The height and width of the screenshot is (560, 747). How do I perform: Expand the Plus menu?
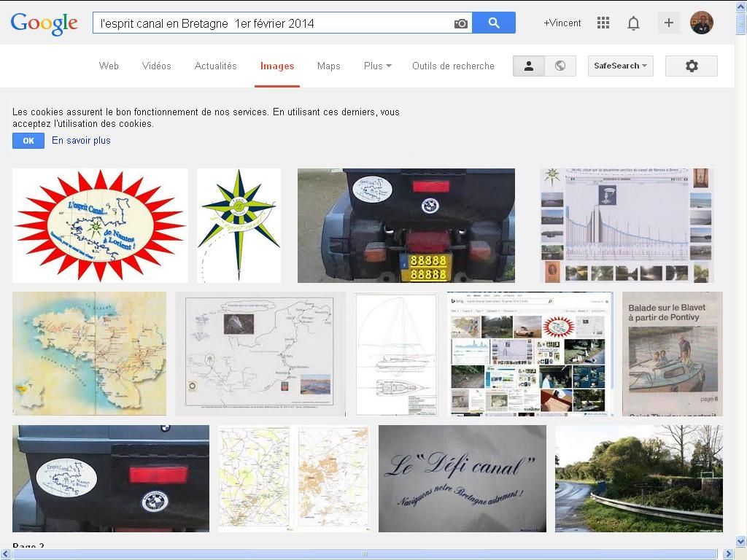tap(377, 66)
